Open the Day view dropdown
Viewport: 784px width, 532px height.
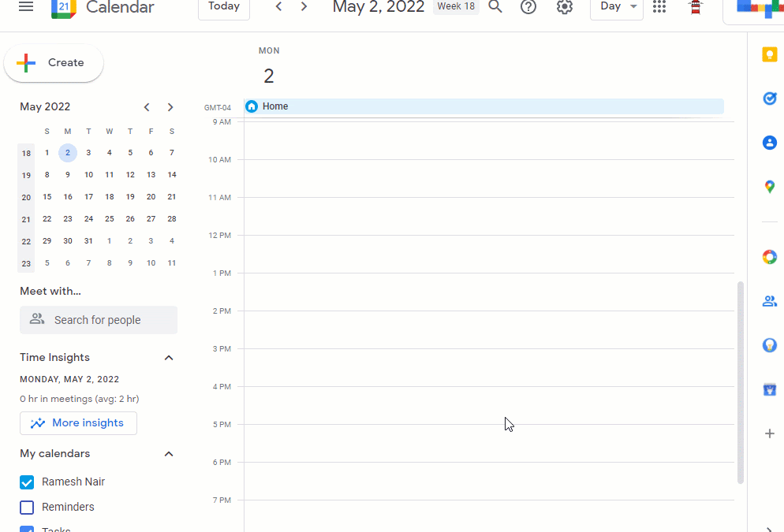coord(617,7)
